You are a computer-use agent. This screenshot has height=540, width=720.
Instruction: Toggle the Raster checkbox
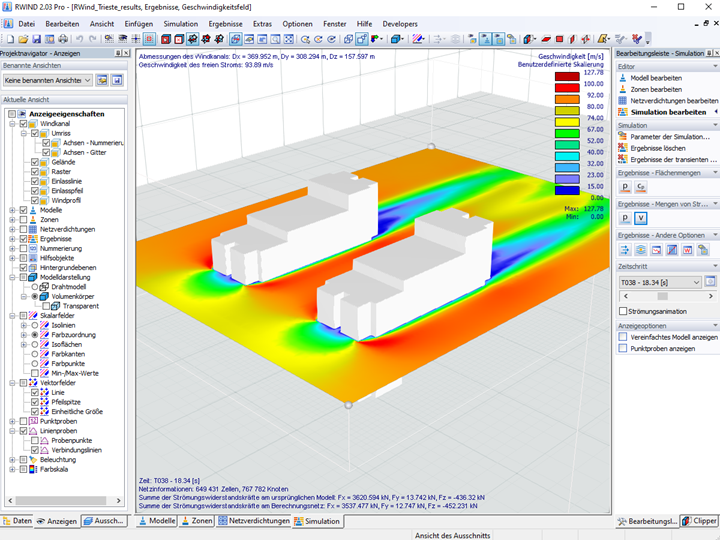point(35,172)
